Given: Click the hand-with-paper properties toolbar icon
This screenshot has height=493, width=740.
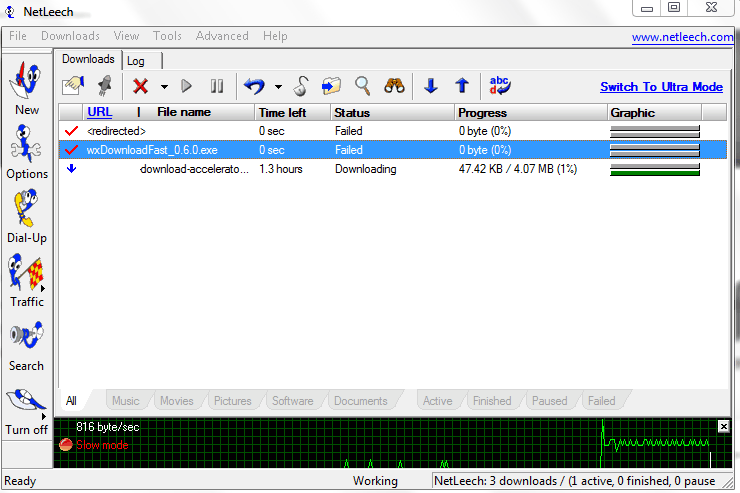Looking at the screenshot, I should coord(73,86).
